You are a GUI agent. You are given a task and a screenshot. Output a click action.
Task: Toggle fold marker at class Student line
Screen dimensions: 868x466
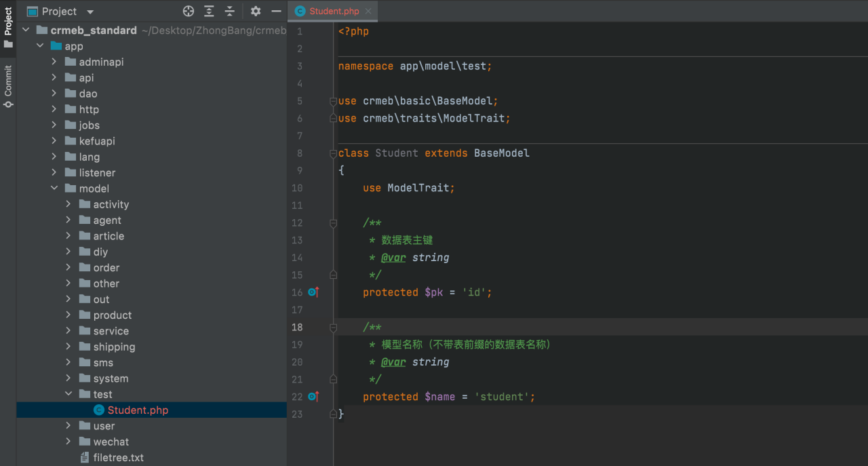[x=333, y=153]
